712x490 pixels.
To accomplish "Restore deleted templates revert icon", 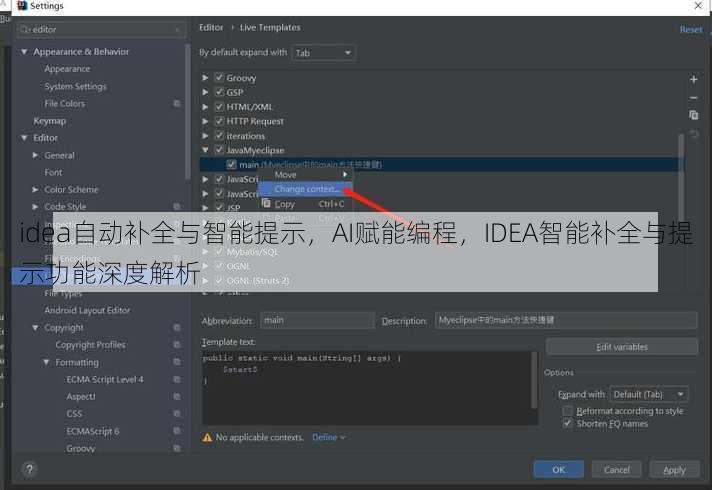I will (694, 134).
